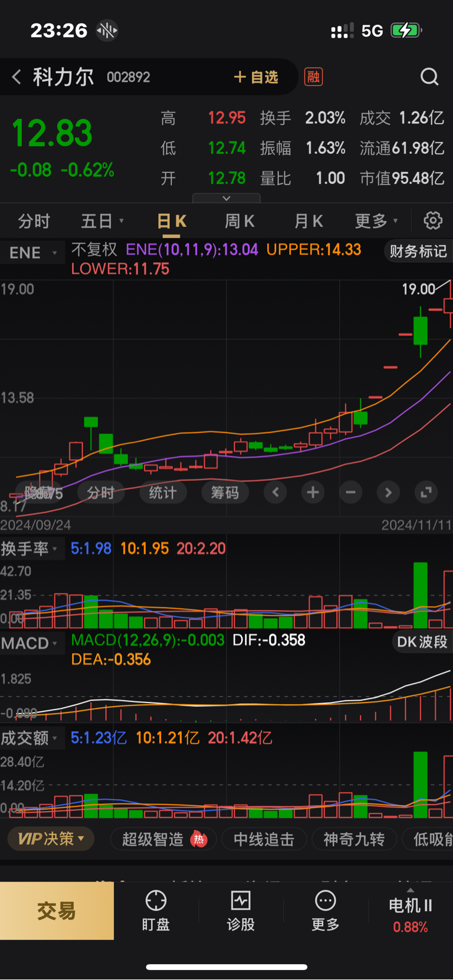Image resolution: width=453 pixels, height=980 pixels.
Task: Tap the stock code 002892
Action: pos(129,77)
